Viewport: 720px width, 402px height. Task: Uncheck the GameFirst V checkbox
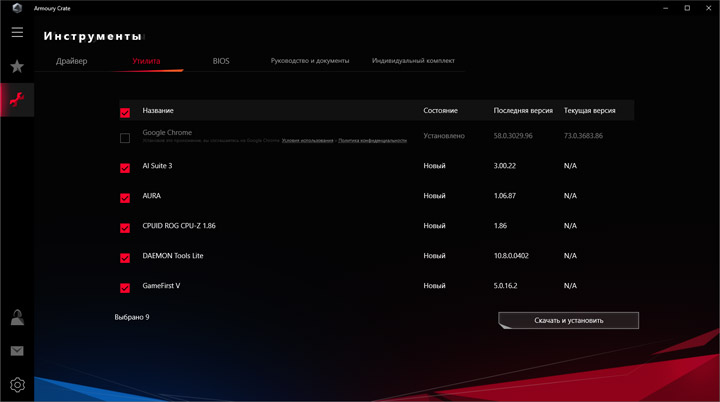click(125, 288)
